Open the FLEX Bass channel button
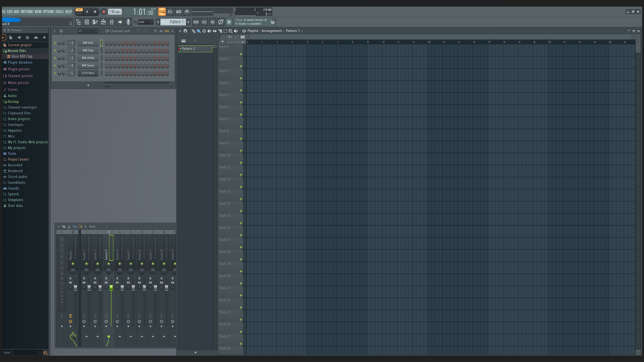Screen dimensions: 644x362 (88, 73)
